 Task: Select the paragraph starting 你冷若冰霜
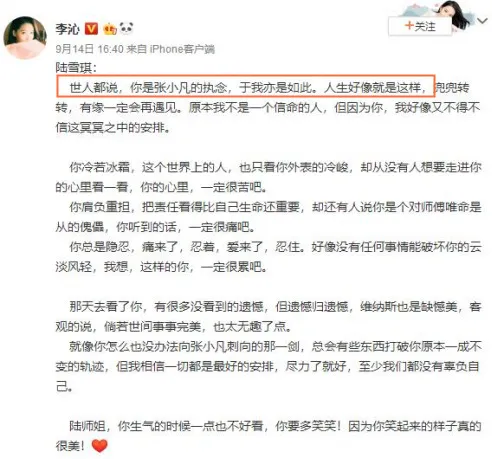[268, 177]
